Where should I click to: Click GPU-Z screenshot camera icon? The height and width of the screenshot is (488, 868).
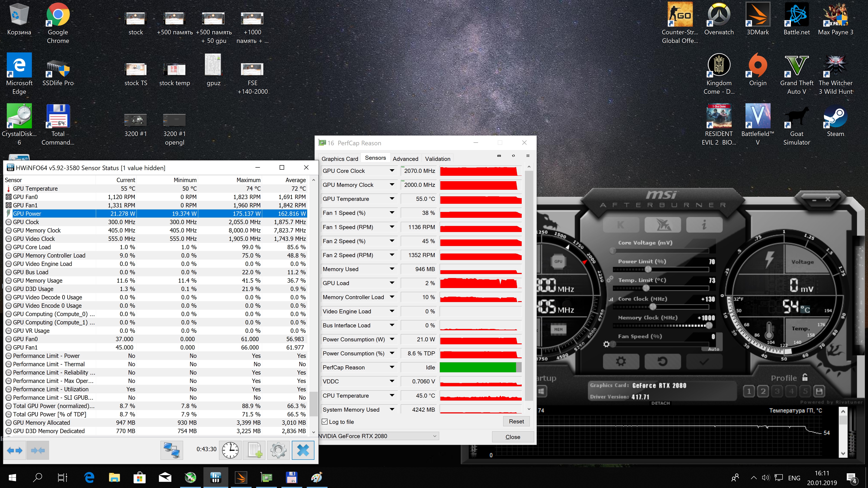499,156
